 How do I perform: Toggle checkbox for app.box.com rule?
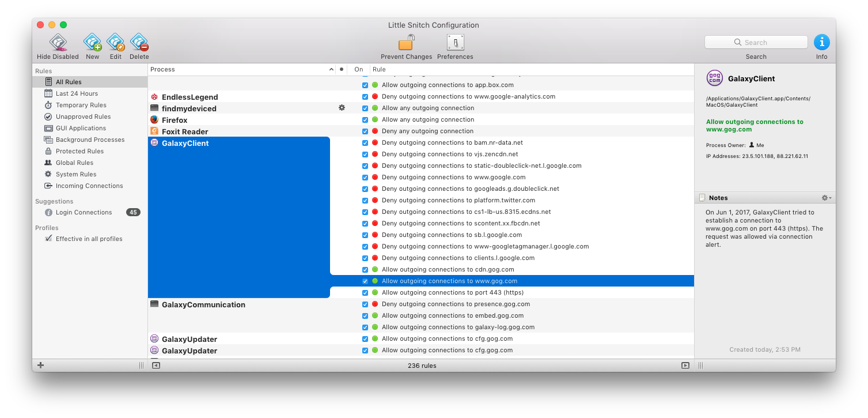coord(365,85)
